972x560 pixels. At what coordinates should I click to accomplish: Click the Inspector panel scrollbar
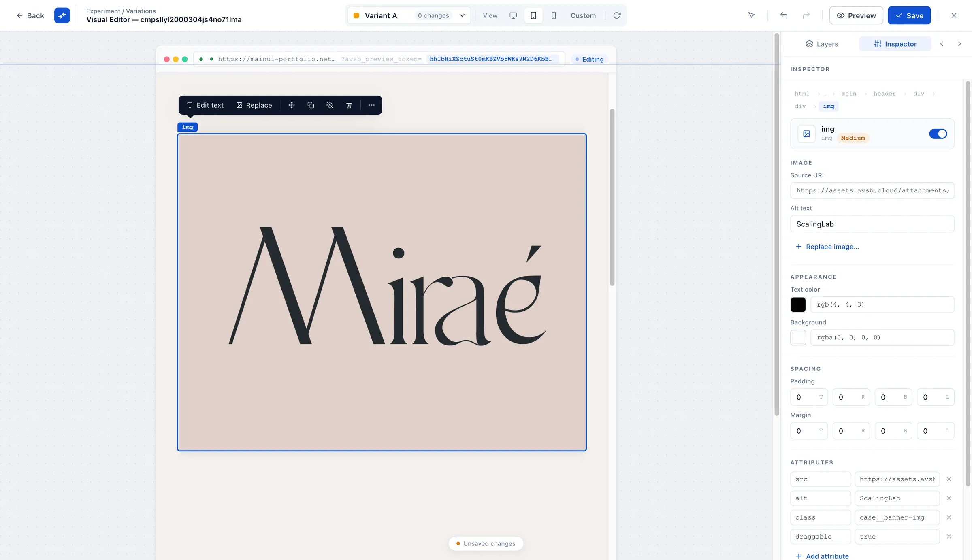pyautogui.click(x=968, y=283)
